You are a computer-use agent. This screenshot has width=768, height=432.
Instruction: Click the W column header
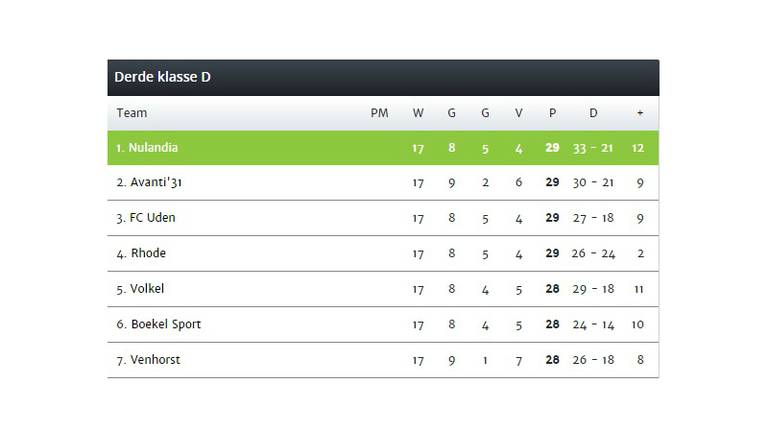click(x=418, y=113)
